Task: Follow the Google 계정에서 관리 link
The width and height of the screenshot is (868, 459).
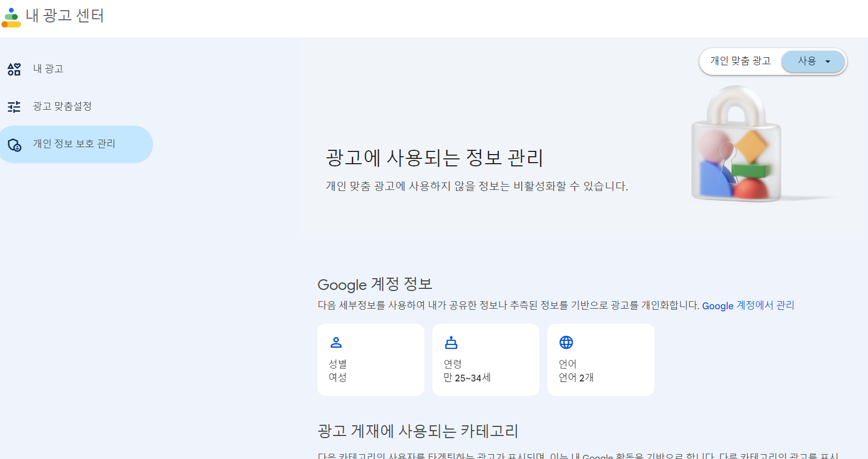Action: pos(748,305)
